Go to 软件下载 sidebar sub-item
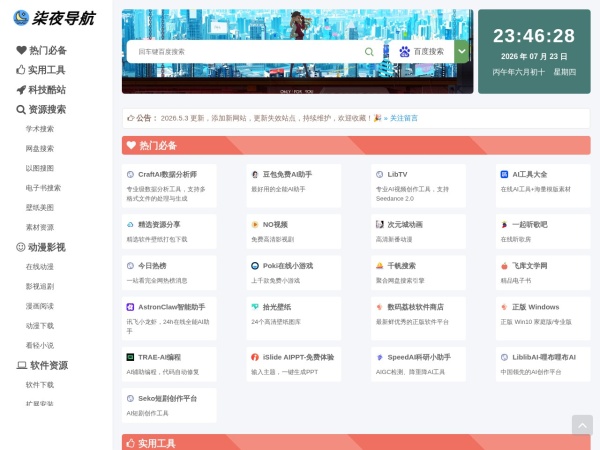The height and width of the screenshot is (450, 600). pyautogui.click(x=40, y=385)
